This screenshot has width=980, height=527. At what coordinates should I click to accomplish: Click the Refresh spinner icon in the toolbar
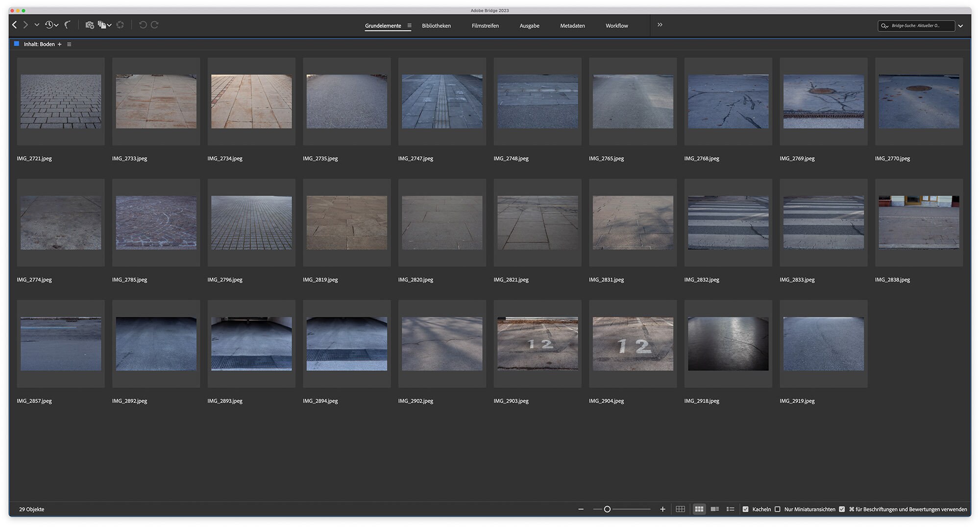coord(121,24)
